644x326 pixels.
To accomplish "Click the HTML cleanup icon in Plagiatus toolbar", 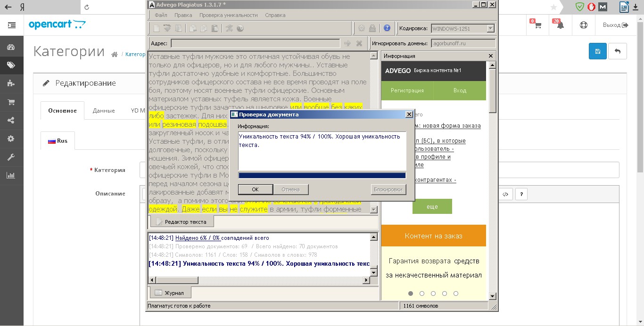I will click(x=167, y=28).
